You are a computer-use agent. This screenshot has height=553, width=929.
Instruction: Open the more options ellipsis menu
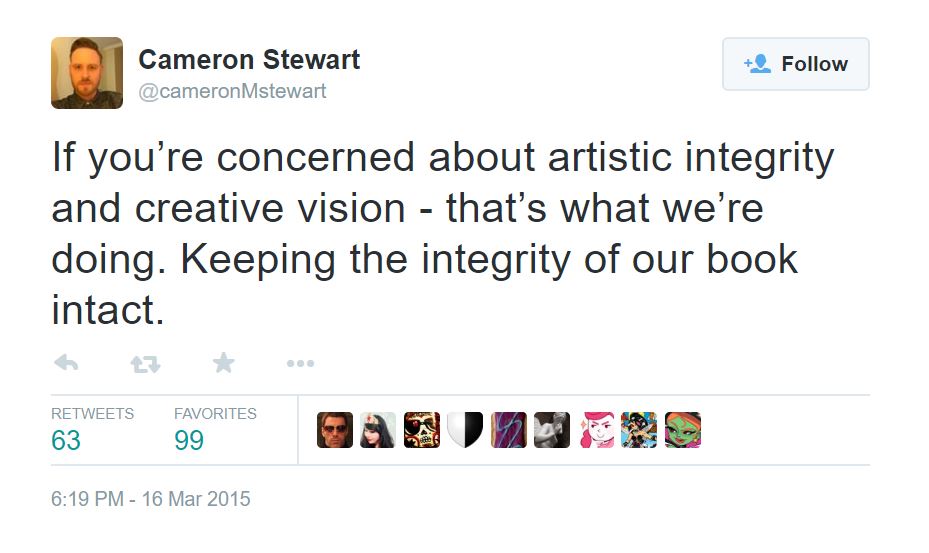300,363
